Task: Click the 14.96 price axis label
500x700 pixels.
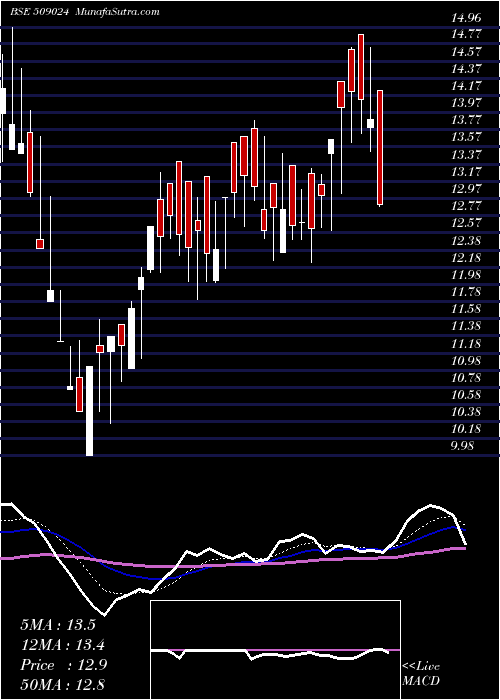Action: click(x=466, y=18)
